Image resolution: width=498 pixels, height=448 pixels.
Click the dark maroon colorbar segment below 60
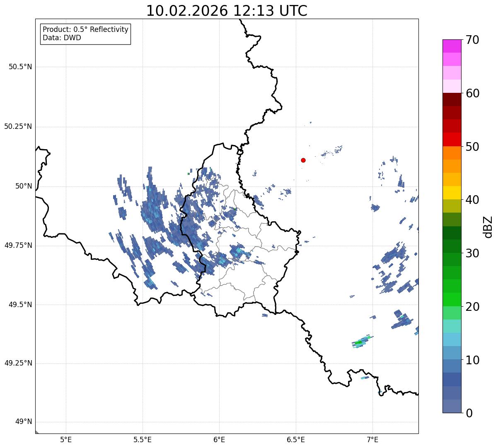[452, 99]
